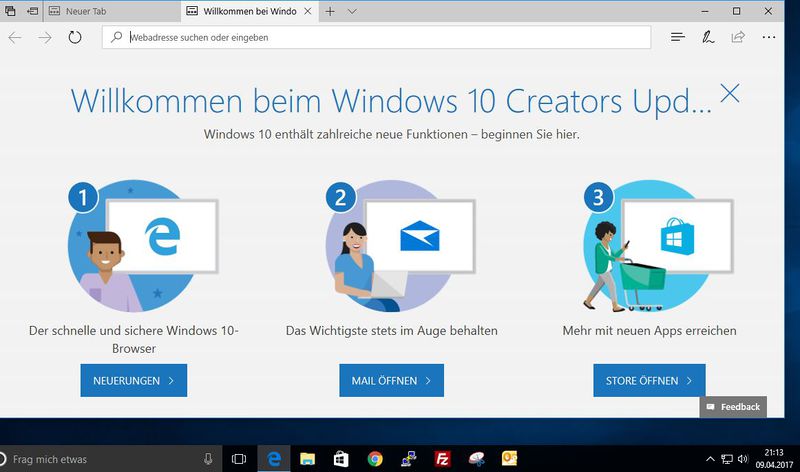
Task: Open NEUERUNGEN button
Action: [x=134, y=380]
